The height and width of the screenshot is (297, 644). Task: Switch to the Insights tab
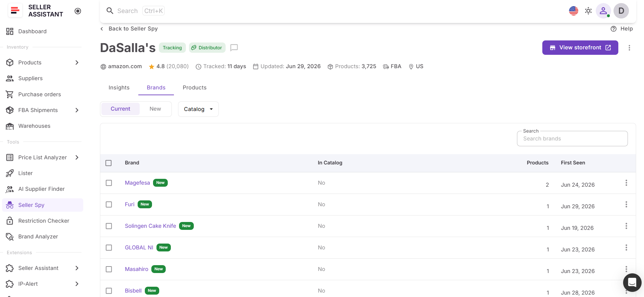click(x=119, y=88)
